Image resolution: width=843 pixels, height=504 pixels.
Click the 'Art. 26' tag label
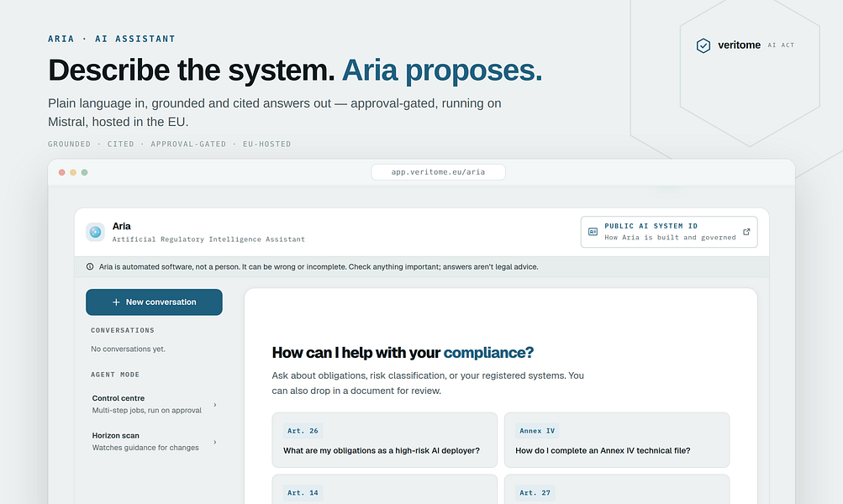pos(303,431)
